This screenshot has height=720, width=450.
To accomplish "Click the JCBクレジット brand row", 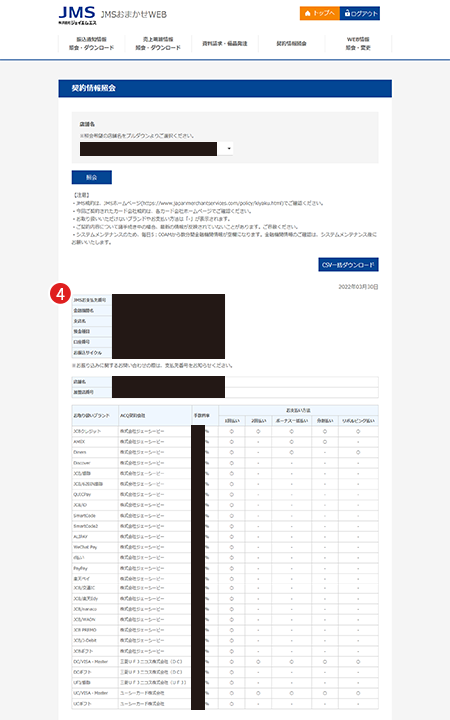I will coord(225,432).
